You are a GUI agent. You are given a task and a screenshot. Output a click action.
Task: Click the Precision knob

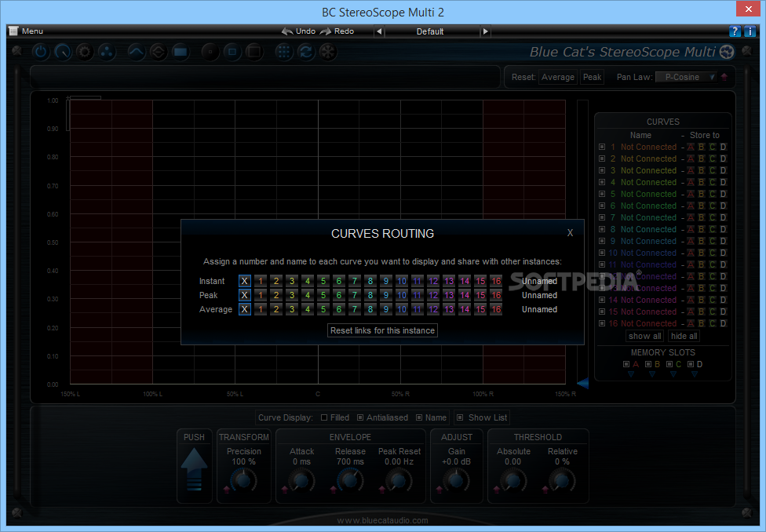click(x=243, y=481)
